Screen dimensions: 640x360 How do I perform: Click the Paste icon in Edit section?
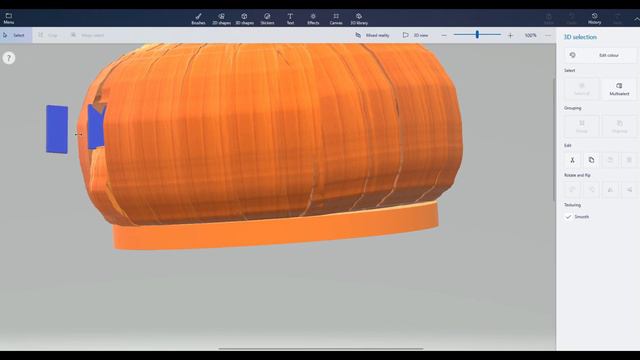pyautogui.click(x=610, y=160)
